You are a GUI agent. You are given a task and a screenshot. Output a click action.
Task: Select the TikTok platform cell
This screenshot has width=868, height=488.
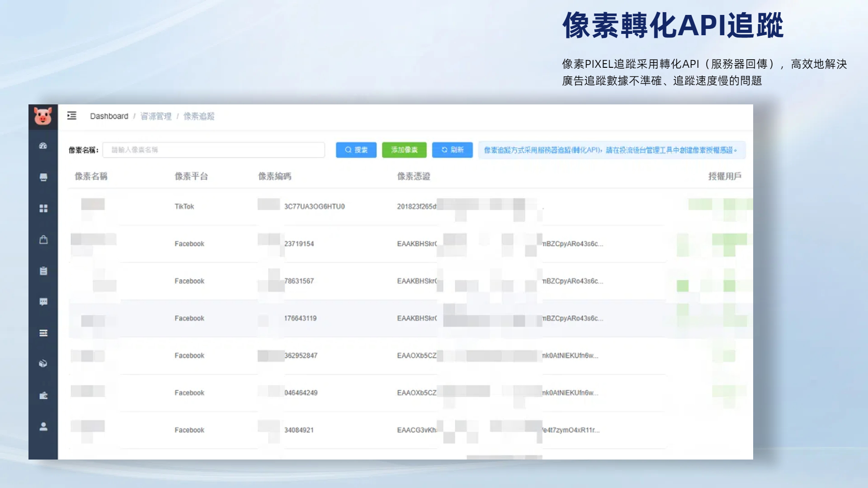pos(184,206)
